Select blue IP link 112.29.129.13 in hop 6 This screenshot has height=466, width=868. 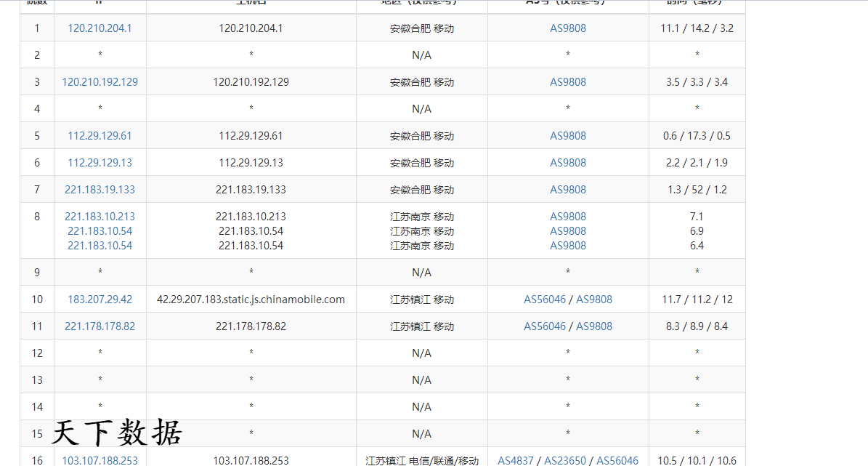pos(100,163)
